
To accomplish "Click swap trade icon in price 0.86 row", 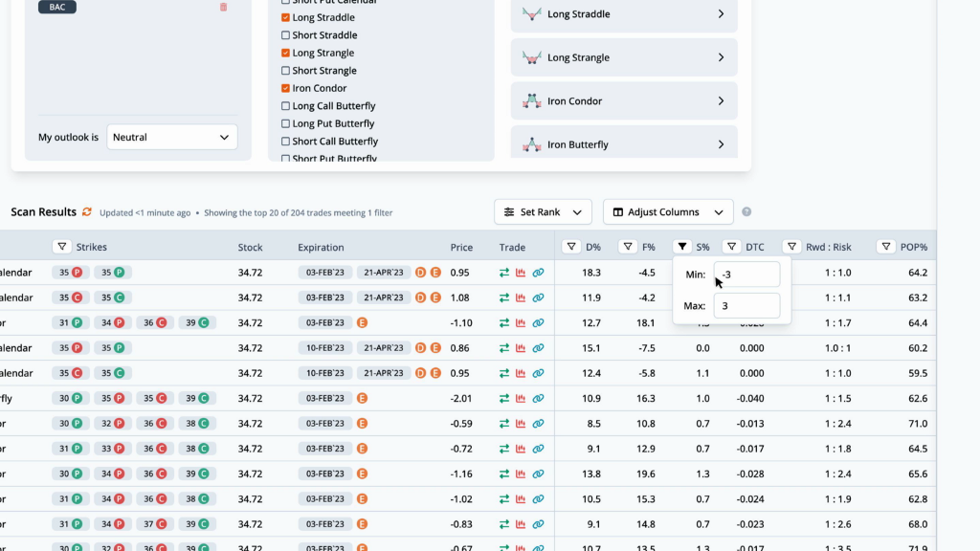I will coord(503,348).
